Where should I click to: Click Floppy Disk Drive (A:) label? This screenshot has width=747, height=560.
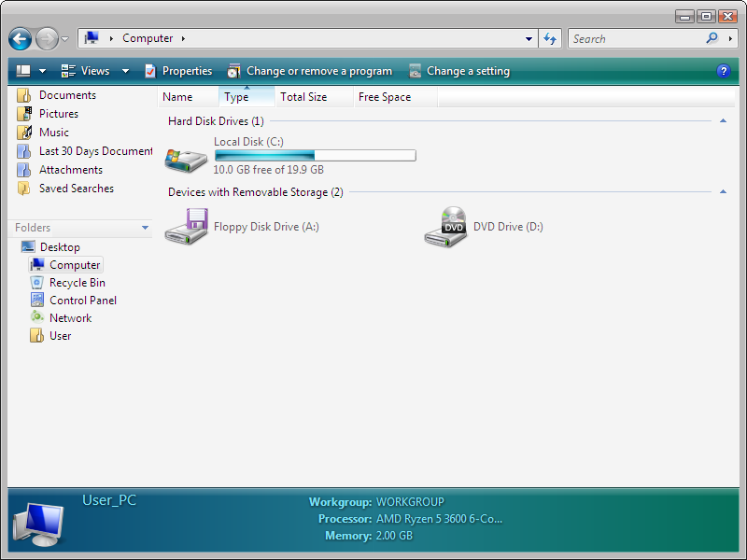coord(266,227)
